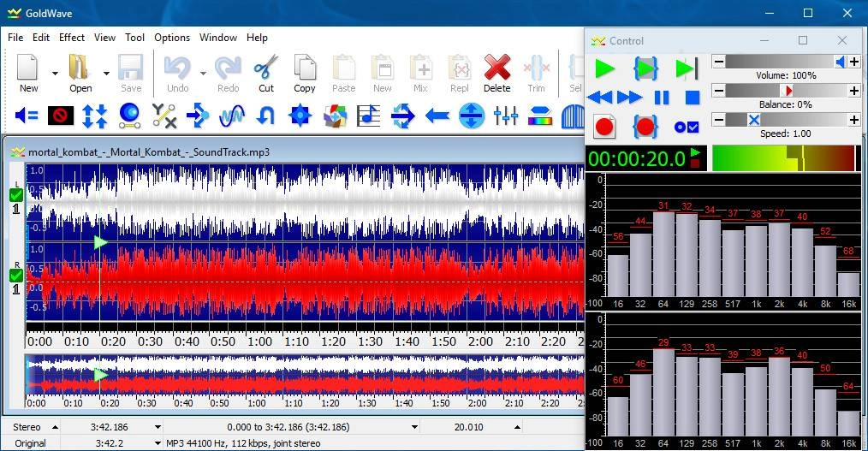Click the blue Rewind button
Image resolution: width=868 pixels, height=451 pixels.
[599, 98]
